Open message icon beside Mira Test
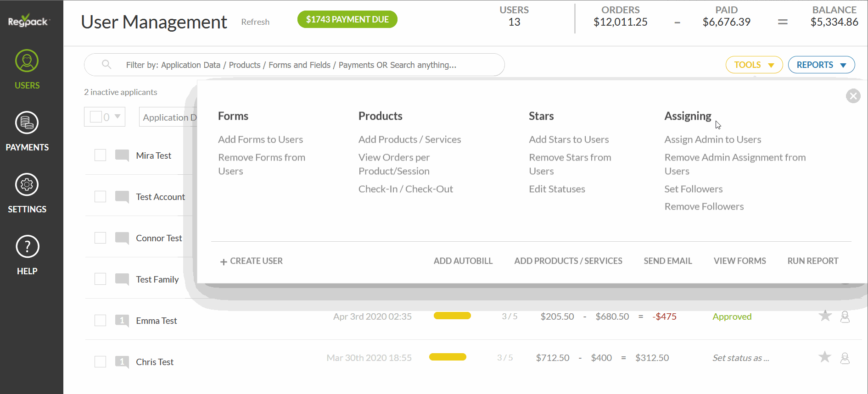The image size is (868, 394). point(122,155)
